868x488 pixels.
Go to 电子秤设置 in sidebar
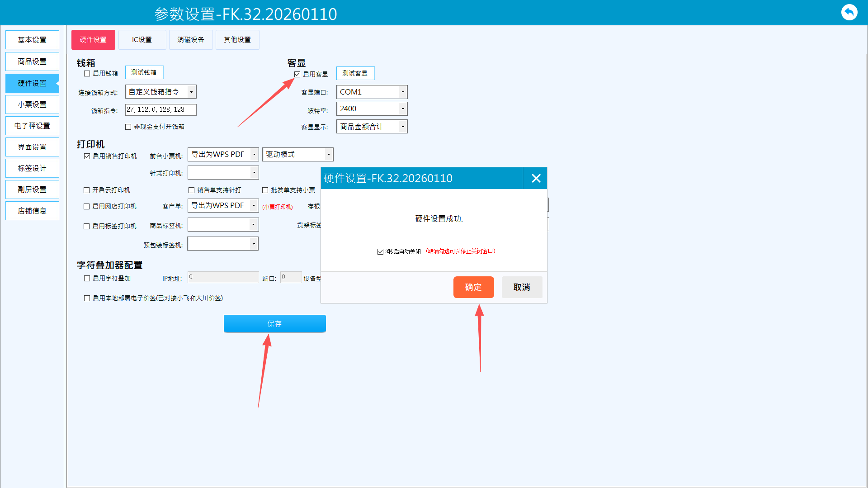tap(32, 126)
